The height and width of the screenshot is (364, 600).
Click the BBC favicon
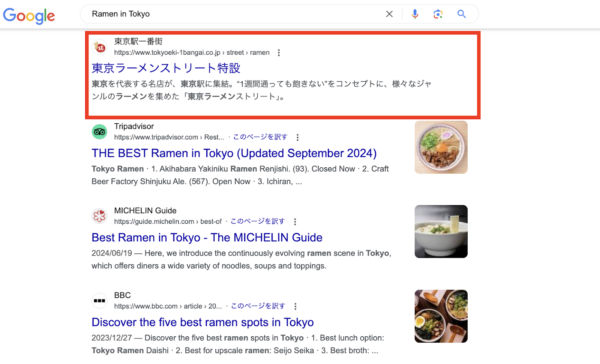pos(100,301)
